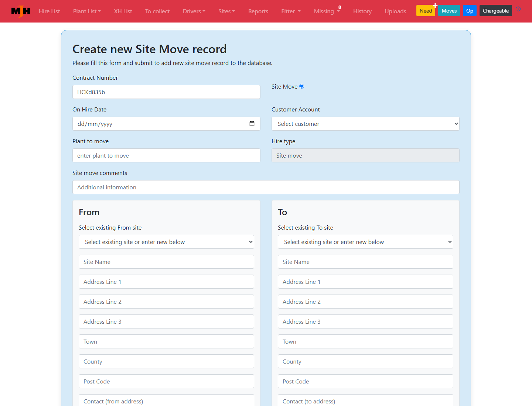Image resolution: width=532 pixels, height=406 pixels.
Task: Open the calendar picker in On Hire Date
Action: coord(252,124)
